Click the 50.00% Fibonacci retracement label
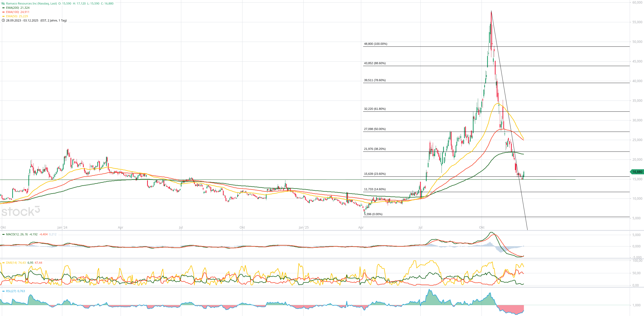644x316 pixels. tap(375, 129)
